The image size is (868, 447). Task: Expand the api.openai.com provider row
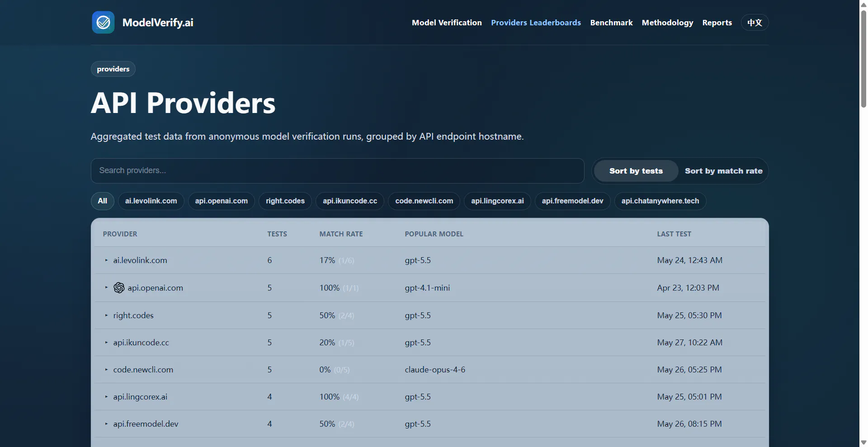click(x=106, y=287)
